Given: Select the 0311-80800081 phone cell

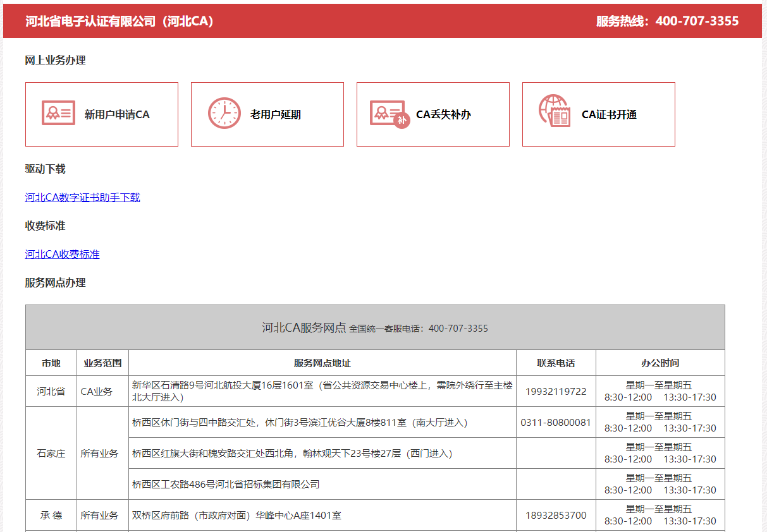Looking at the screenshot, I should (556, 422).
